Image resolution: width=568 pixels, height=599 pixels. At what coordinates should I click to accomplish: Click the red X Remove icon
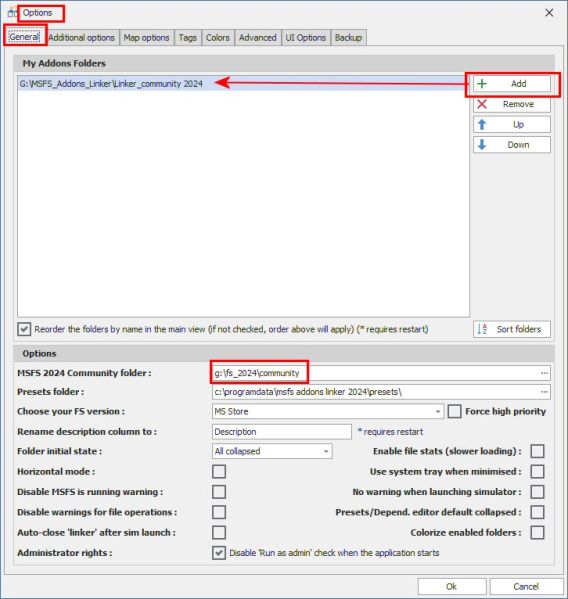point(482,104)
